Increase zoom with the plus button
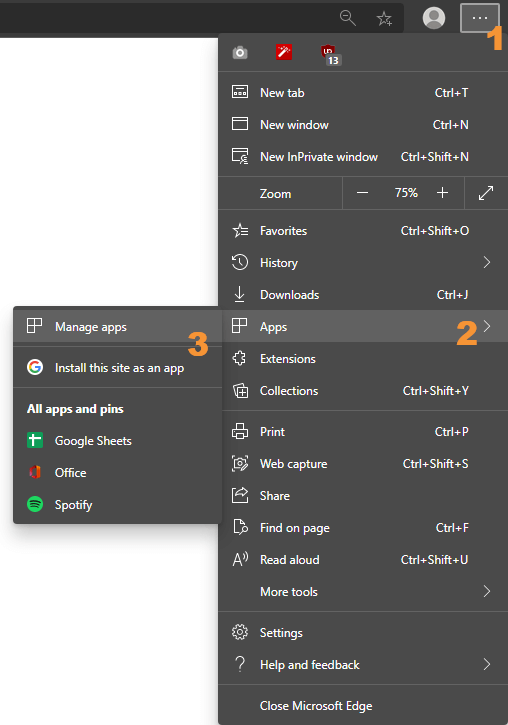 click(x=442, y=193)
